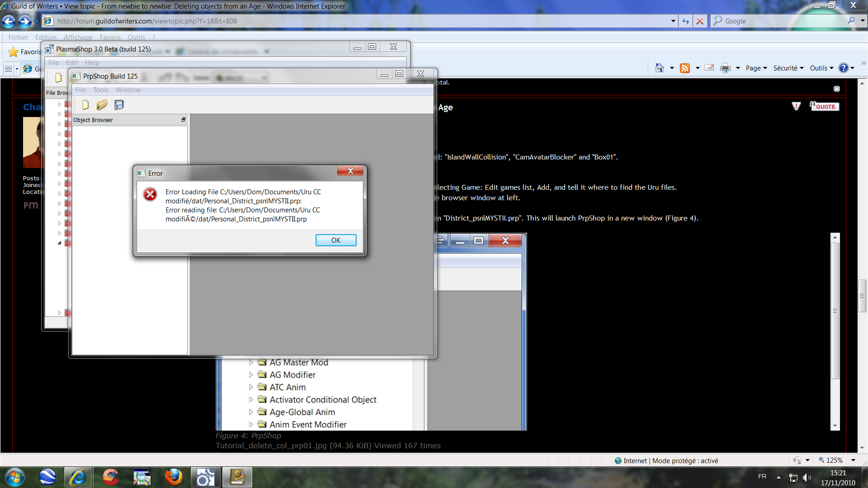Click the Print icon
The image size is (868, 488).
(x=725, y=68)
